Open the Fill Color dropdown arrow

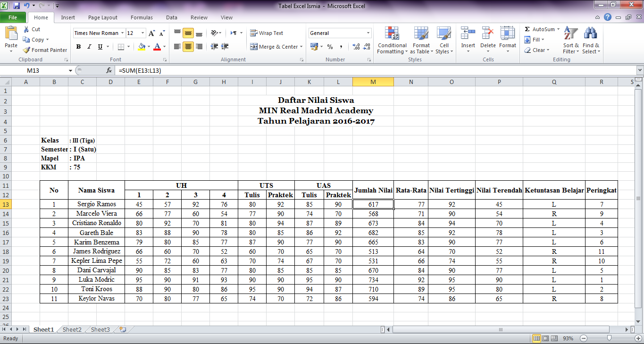click(x=148, y=47)
